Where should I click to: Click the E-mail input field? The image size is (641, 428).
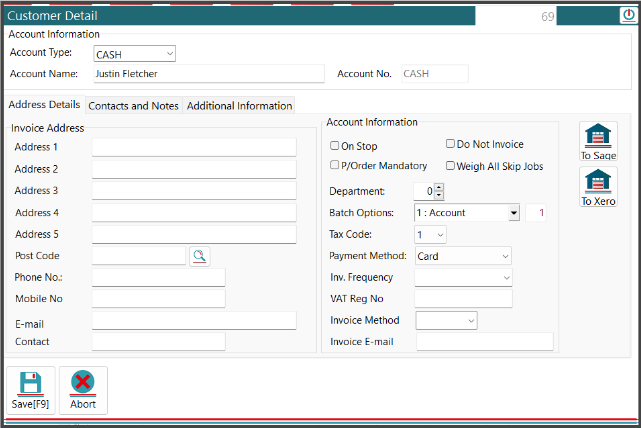point(194,320)
